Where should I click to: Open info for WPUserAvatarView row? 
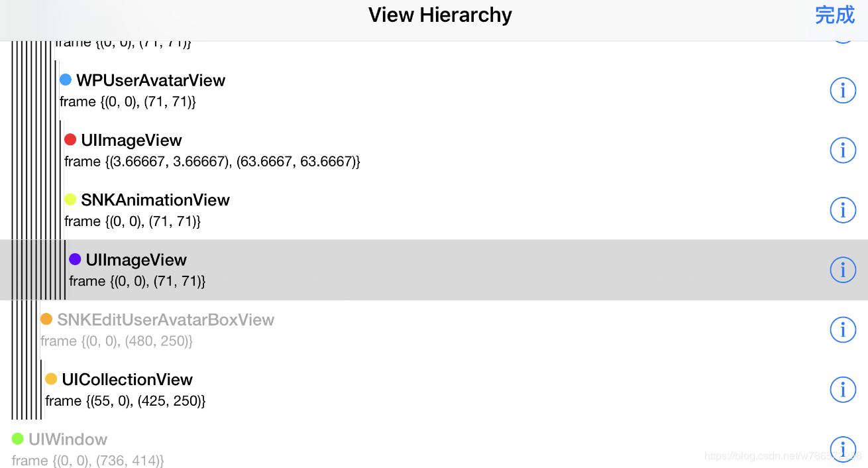click(x=843, y=90)
